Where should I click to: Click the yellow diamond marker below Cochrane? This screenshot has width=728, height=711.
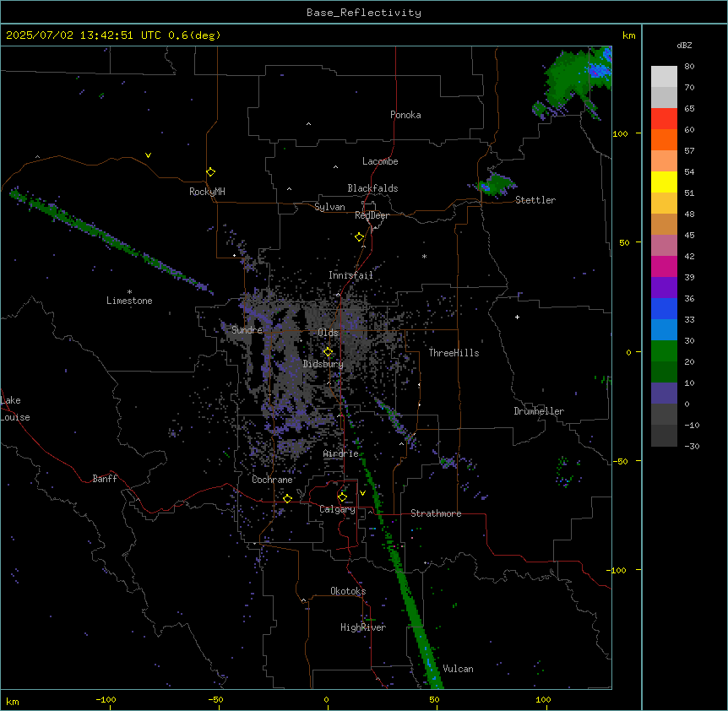(287, 498)
